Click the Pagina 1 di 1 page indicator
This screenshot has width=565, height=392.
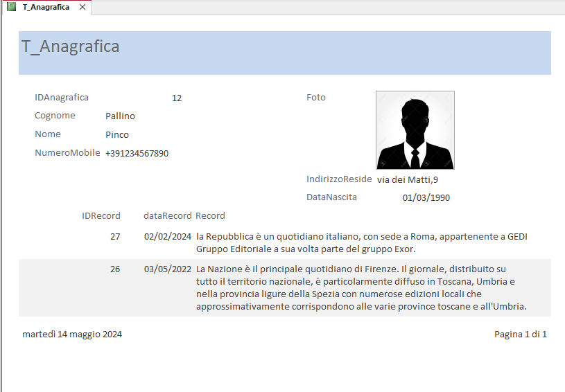[x=521, y=334]
